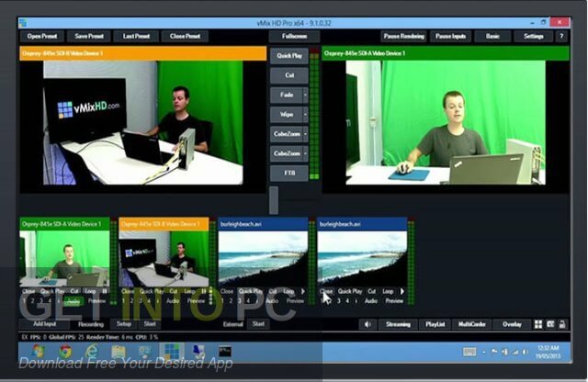The width and height of the screenshot is (588, 382).
Task: Click Last Preset
Action: point(136,37)
